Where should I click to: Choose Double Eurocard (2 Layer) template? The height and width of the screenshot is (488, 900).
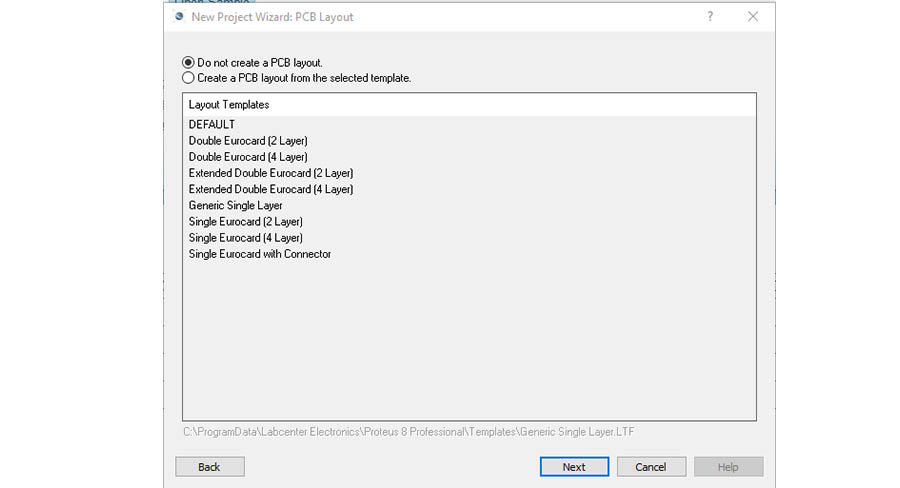pyautogui.click(x=248, y=141)
